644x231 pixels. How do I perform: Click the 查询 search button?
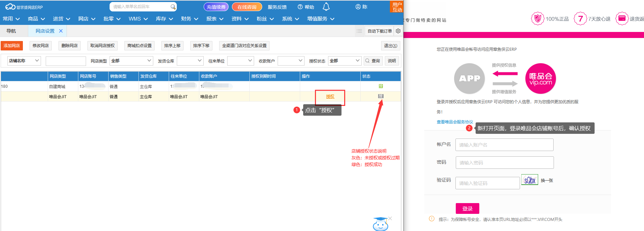coord(373,61)
